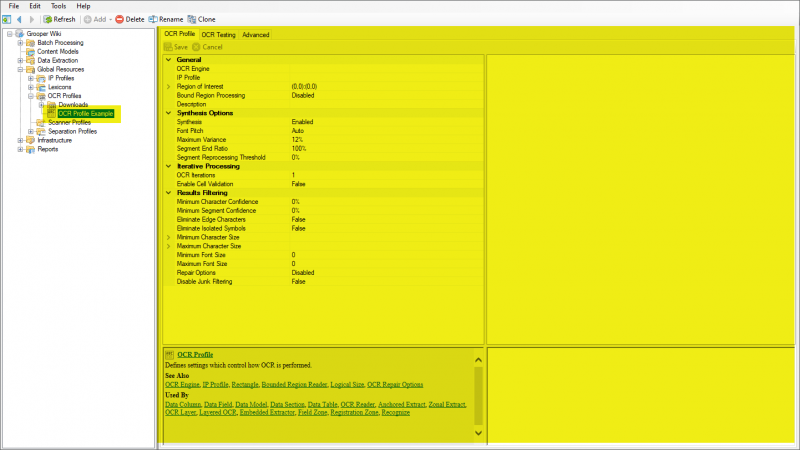Delete the selected OCR profile
Viewport: 800px width, 450px height.
click(130, 19)
